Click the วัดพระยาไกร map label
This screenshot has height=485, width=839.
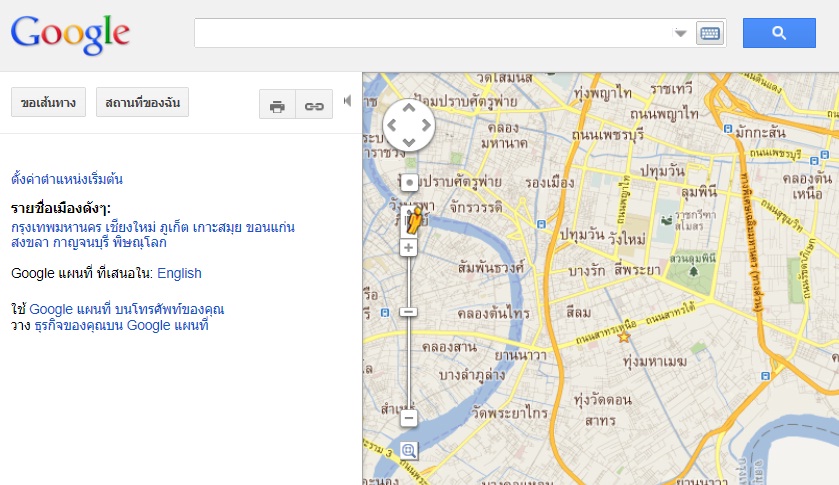[509, 413]
